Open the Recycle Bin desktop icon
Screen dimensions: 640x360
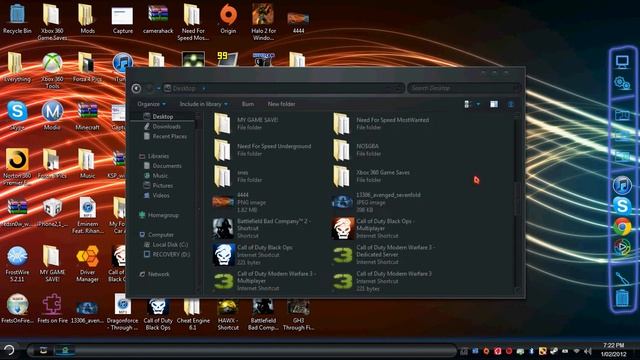click(x=17, y=18)
